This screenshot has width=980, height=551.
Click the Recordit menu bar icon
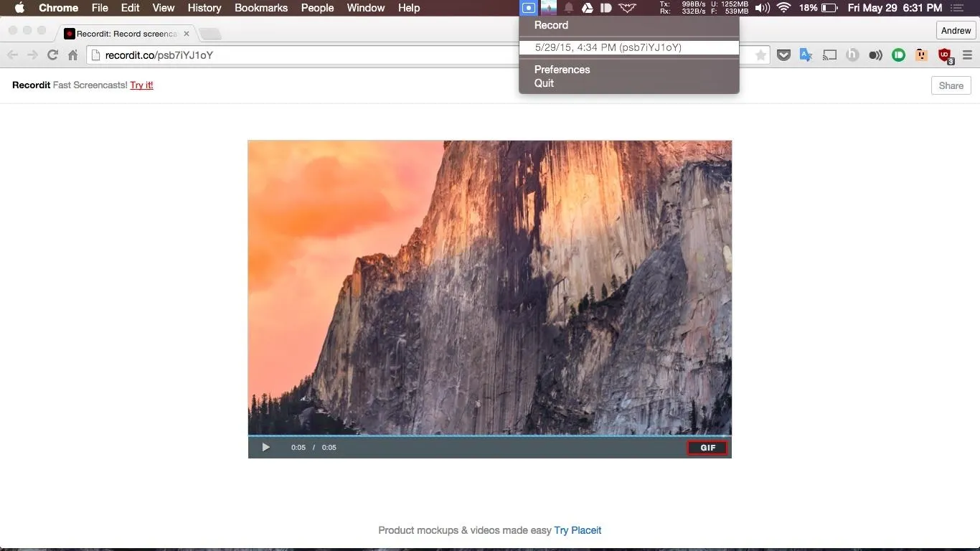[x=529, y=8]
